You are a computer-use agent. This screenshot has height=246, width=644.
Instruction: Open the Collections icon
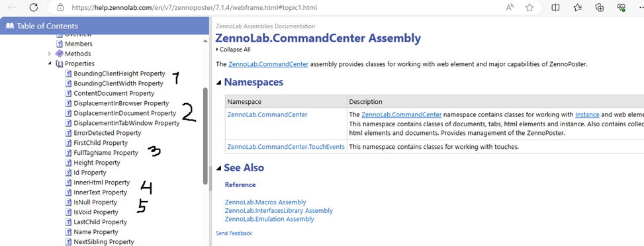[x=599, y=7]
